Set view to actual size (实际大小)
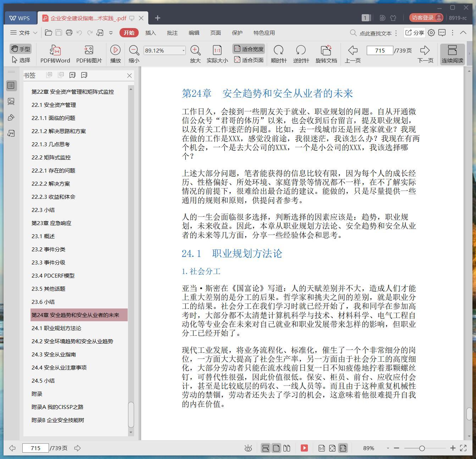This screenshot has width=476, height=459. click(x=217, y=54)
